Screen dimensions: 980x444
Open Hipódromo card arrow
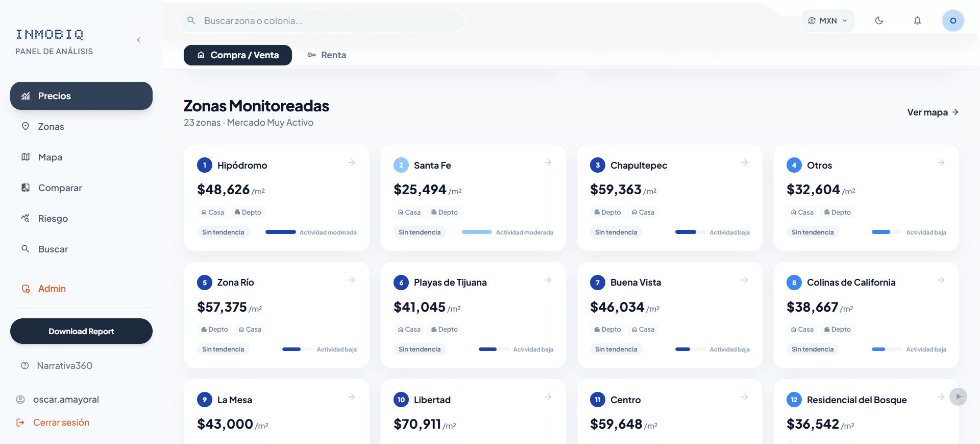tap(352, 162)
